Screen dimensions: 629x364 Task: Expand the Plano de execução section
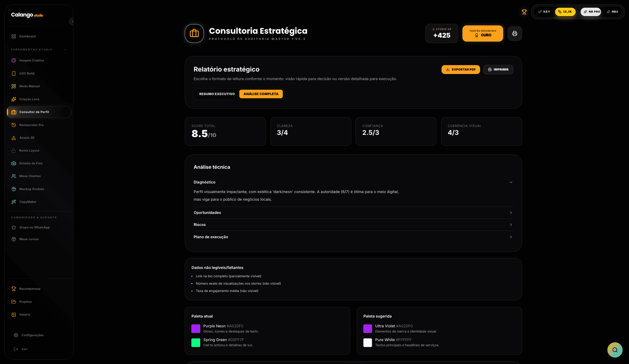[353, 237]
